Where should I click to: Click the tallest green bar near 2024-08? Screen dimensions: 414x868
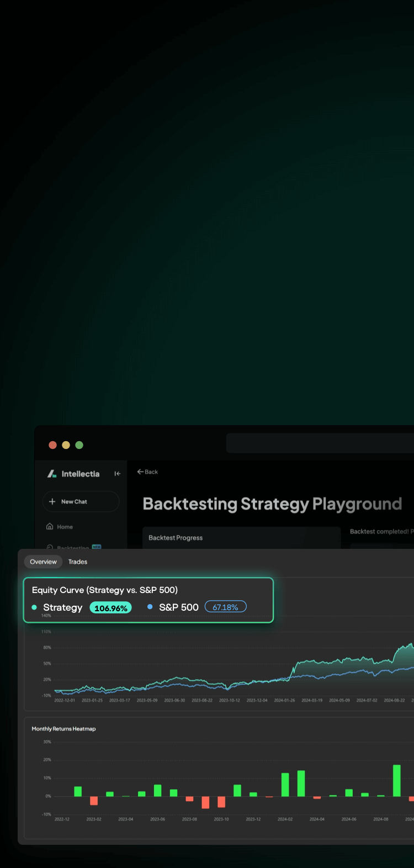point(396,780)
